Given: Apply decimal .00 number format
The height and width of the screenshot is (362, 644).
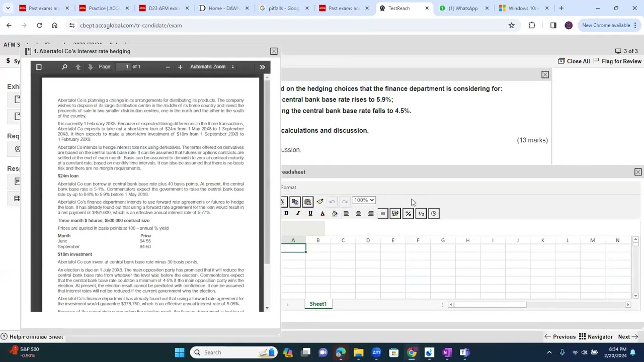Looking at the screenshot, I should [x=383, y=214].
